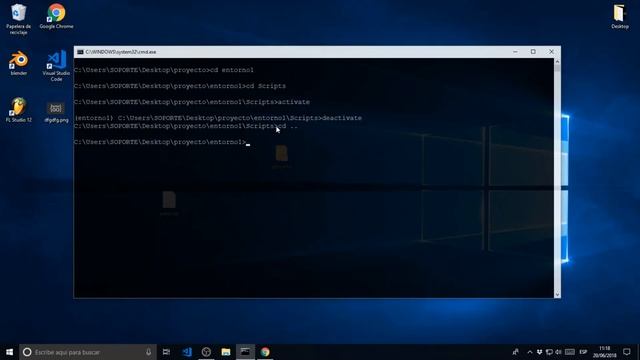
Task: Select the blender desktop shortcut
Action: tap(19, 63)
